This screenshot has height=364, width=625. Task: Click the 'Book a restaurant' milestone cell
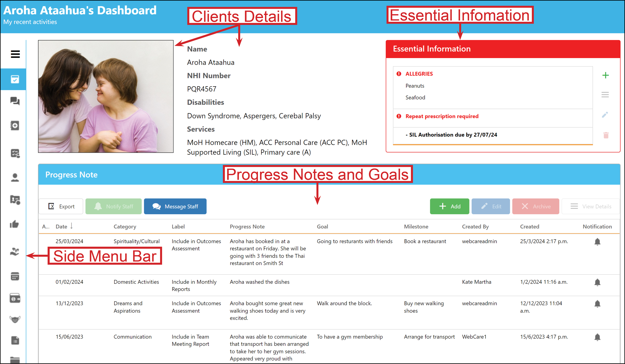425,241
